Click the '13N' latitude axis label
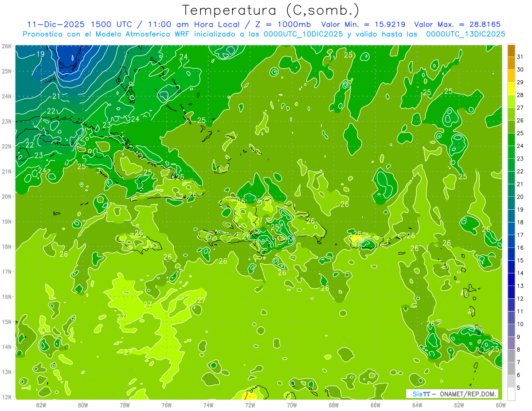This screenshot has height=411, width=532. coord(7,372)
